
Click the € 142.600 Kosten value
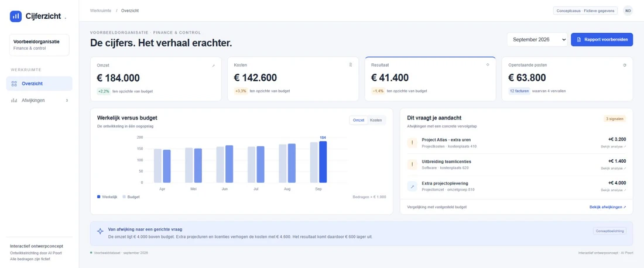click(255, 78)
